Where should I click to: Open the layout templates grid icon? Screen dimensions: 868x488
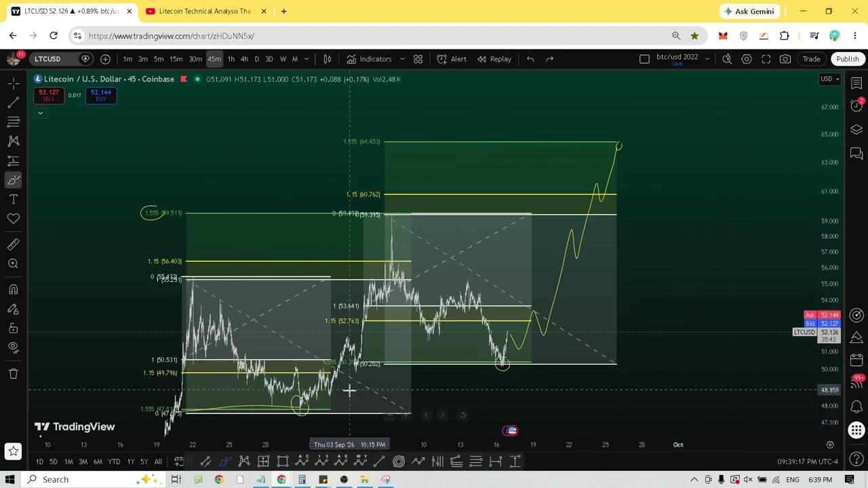(x=418, y=59)
